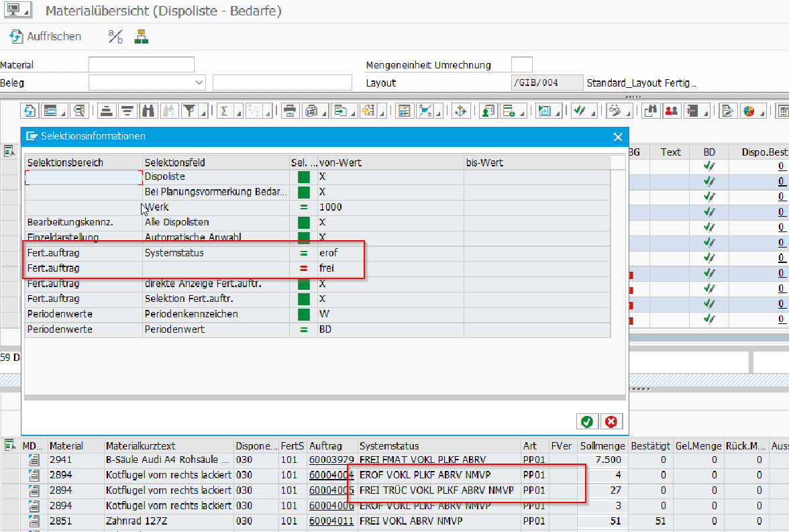Close the Selektionsinformationen dialog

point(618,136)
